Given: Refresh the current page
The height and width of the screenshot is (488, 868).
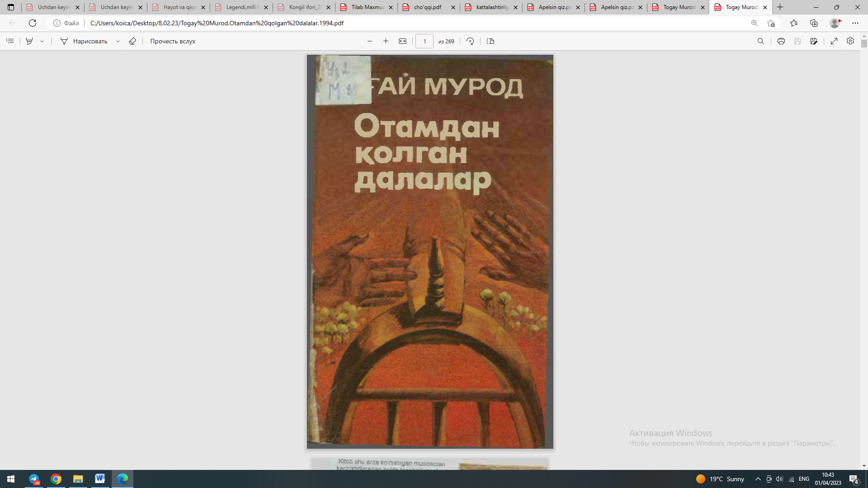Looking at the screenshot, I should click(x=33, y=23).
